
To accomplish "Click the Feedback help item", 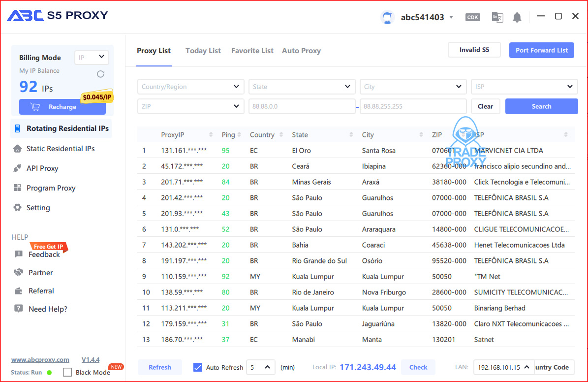I will tap(44, 255).
